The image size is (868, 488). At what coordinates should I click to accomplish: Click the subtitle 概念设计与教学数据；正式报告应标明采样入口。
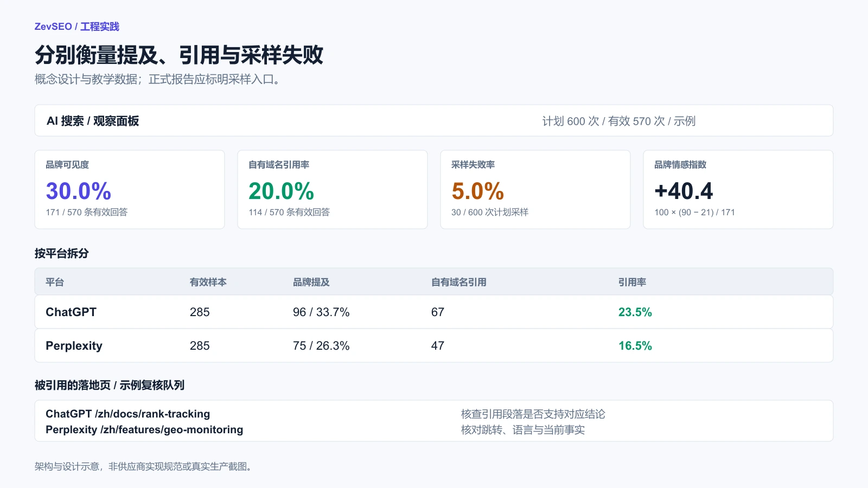pos(158,79)
